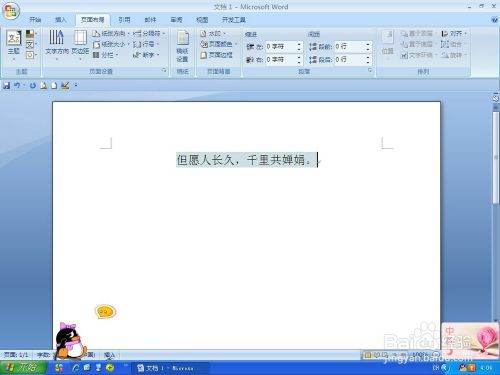Click the 位置 position button

(388, 45)
